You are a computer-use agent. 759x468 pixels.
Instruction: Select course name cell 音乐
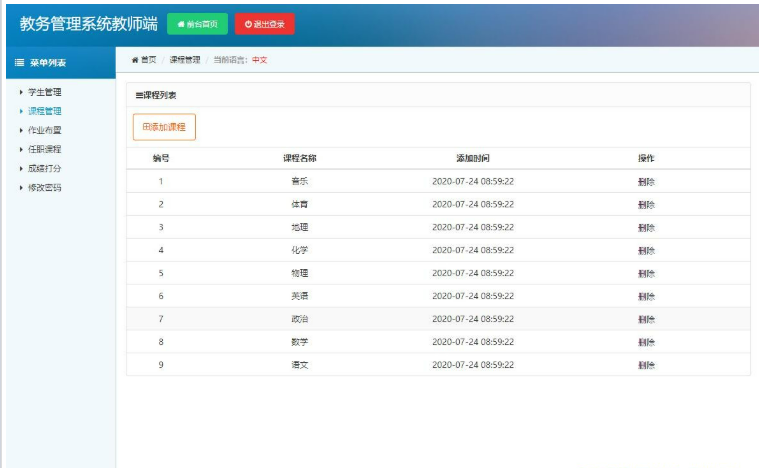[x=300, y=181]
